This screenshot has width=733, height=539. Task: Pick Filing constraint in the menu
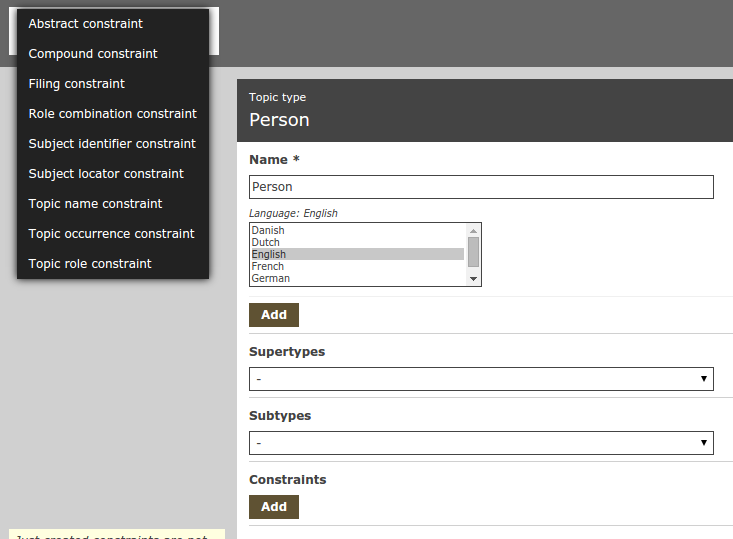tap(77, 84)
